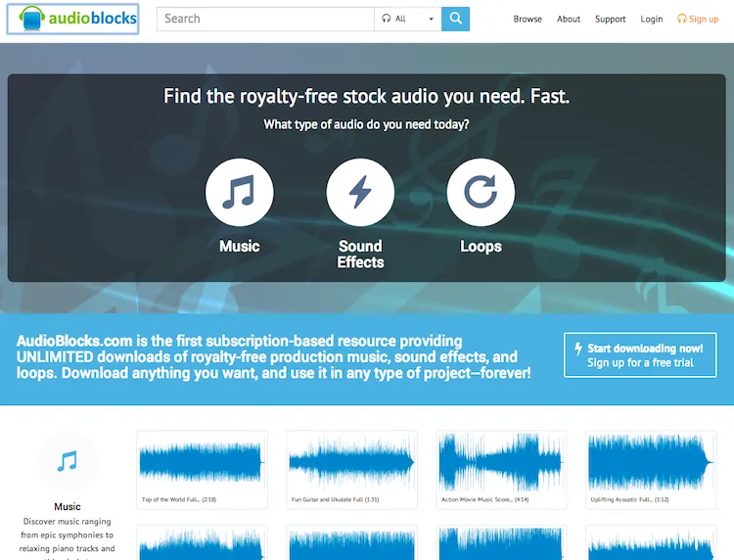Click the search magnifier button
The width and height of the screenshot is (734, 560).
pyautogui.click(x=455, y=20)
